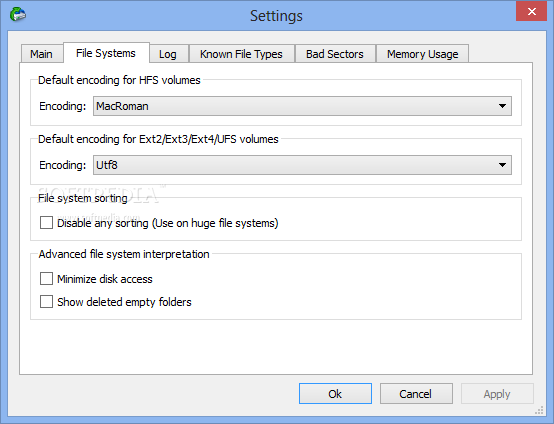Viewport: 554px width, 424px height.
Task: Switch to the Main tab
Action: (41, 54)
